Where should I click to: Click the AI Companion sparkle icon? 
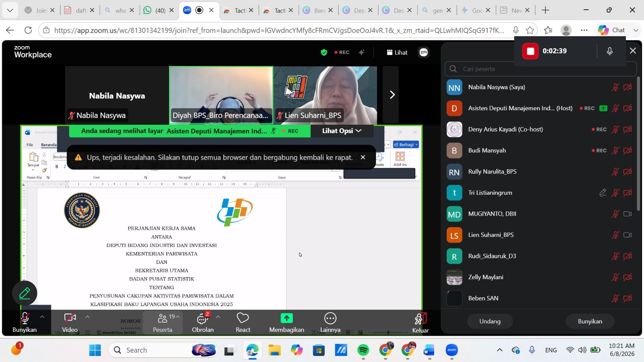tap(361, 52)
